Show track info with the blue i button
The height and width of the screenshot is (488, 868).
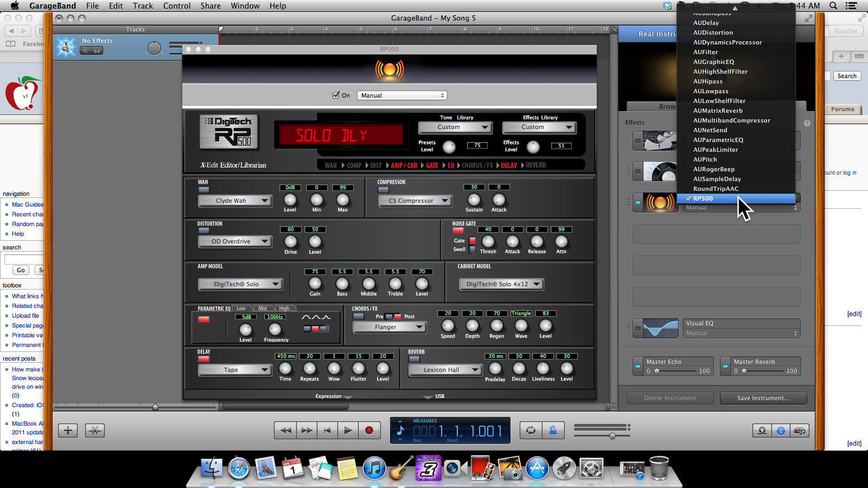click(x=781, y=431)
